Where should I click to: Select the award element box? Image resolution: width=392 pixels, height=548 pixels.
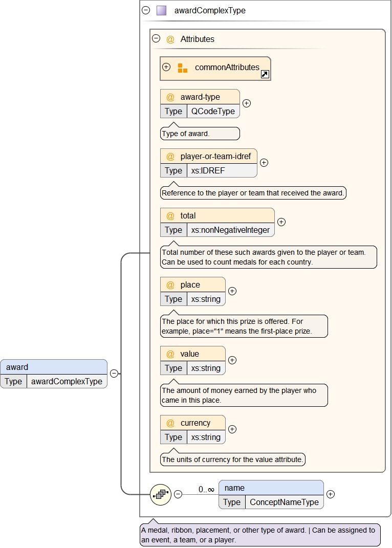pyautogui.click(x=54, y=367)
